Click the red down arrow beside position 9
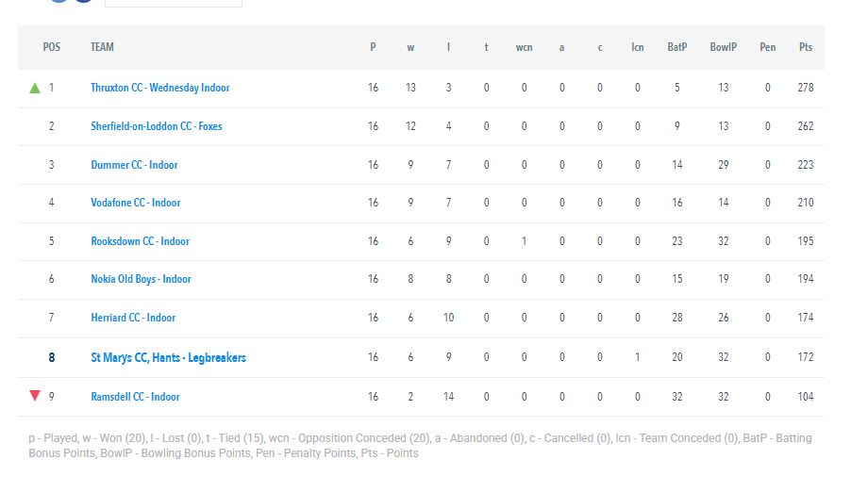Screen dimensions: 868x492 [35, 396]
